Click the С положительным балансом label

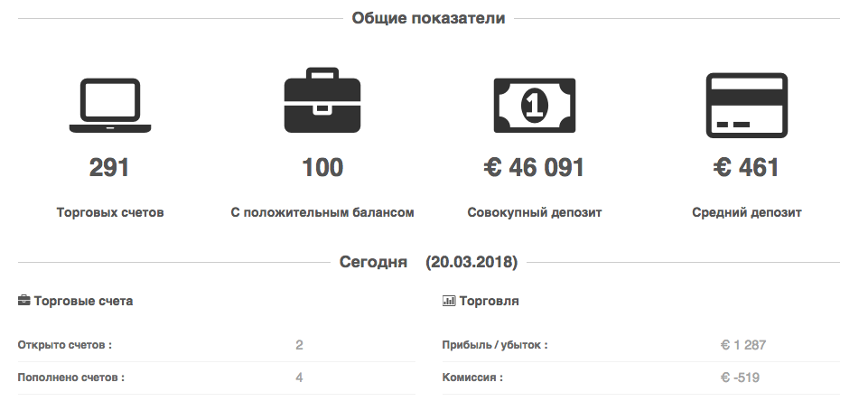pyautogui.click(x=322, y=212)
